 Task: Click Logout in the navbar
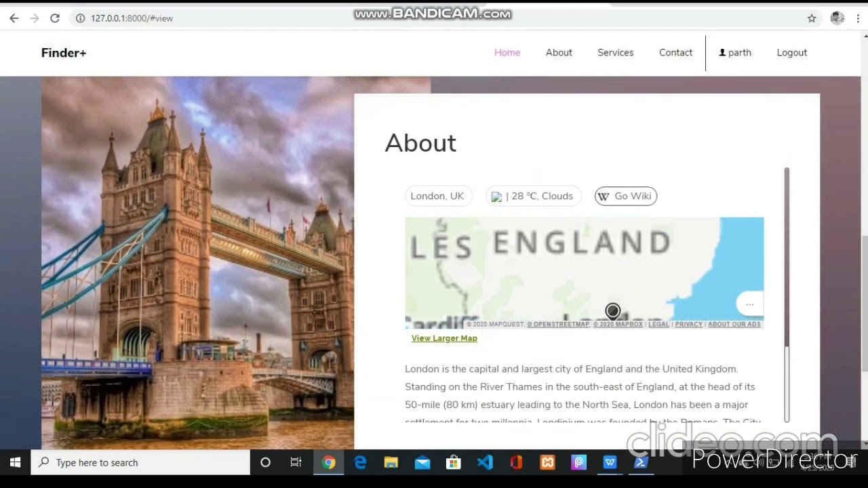[x=791, y=52]
